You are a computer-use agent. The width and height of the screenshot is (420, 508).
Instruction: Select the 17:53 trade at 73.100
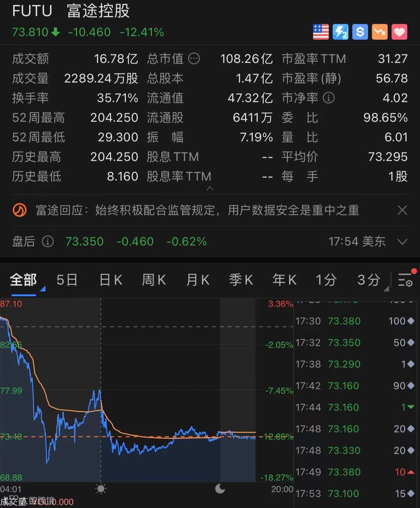pyautogui.click(x=355, y=494)
